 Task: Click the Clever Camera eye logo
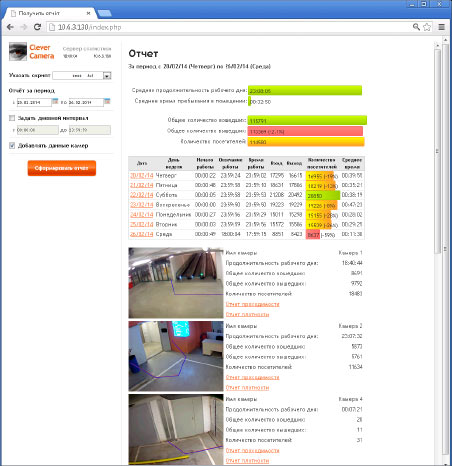coord(18,51)
